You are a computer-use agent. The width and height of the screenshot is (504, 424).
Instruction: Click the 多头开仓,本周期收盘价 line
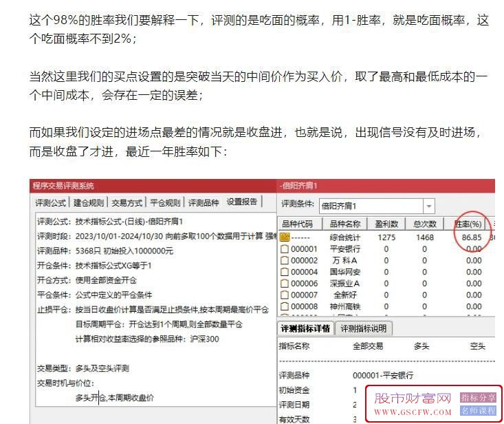115,398
